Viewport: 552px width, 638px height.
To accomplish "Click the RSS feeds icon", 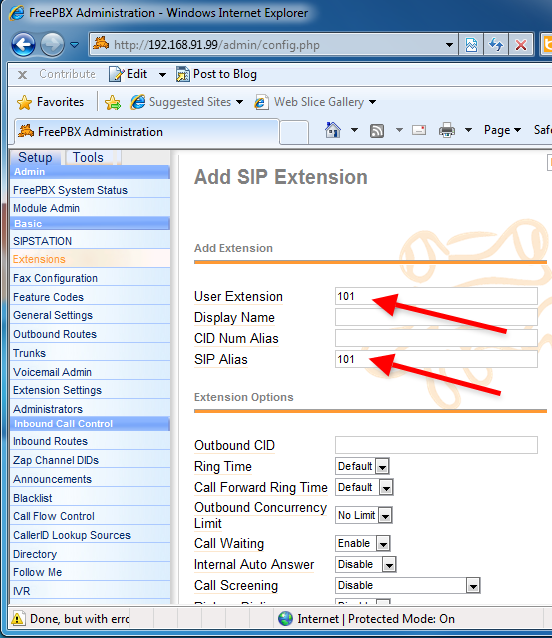I will (x=377, y=131).
